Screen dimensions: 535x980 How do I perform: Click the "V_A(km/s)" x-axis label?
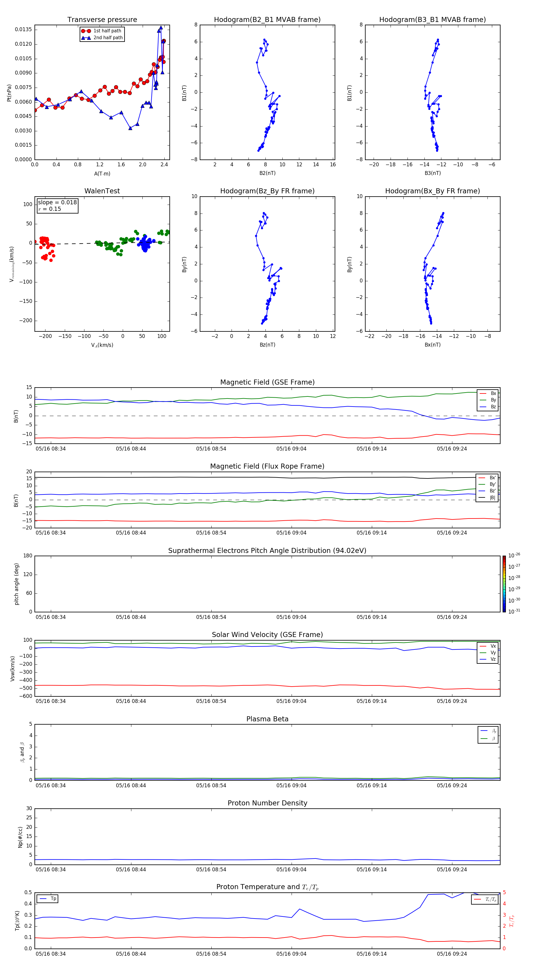[x=102, y=345]
